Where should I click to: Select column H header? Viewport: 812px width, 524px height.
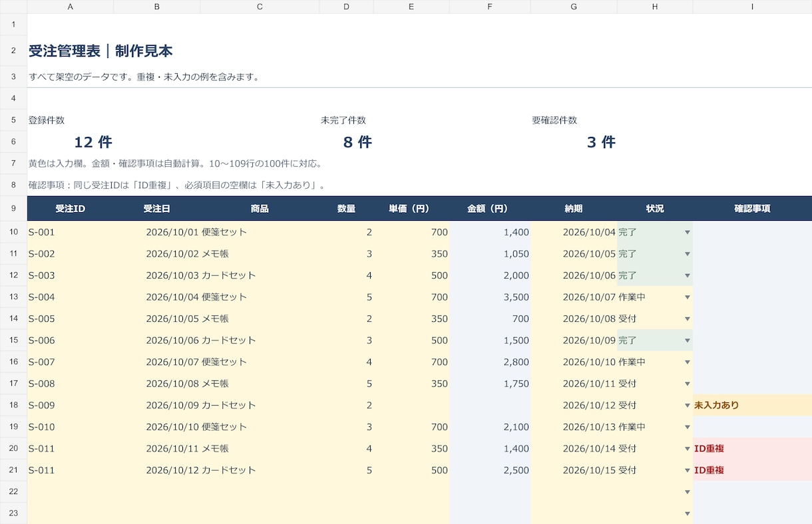click(x=655, y=7)
